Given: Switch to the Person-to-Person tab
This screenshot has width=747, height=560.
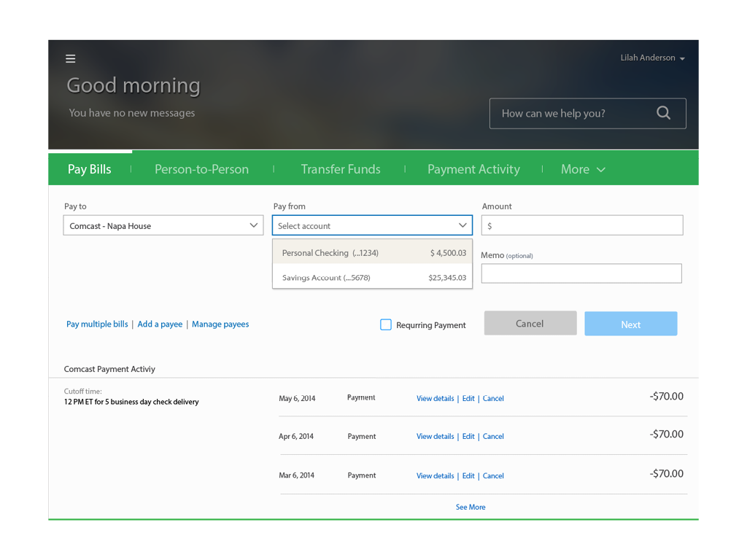Looking at the screenshot, I should (201, 169).
